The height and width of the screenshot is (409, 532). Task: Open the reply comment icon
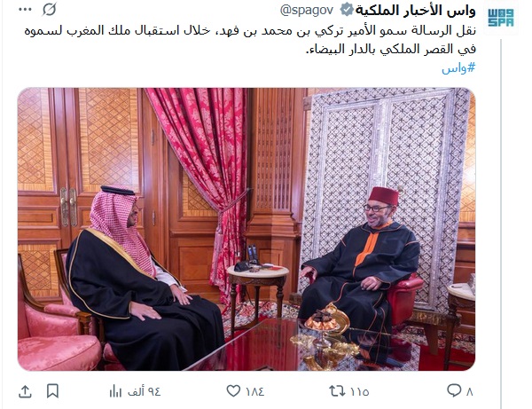click(454, 390)
